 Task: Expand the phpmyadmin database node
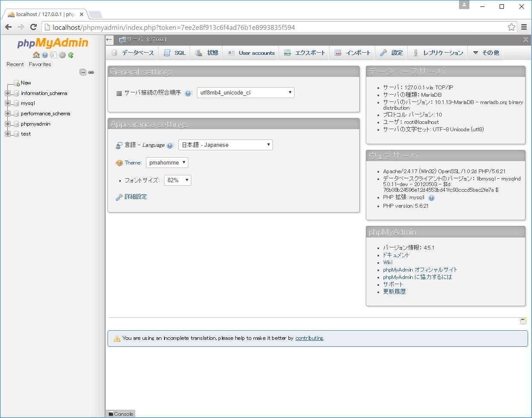pos(7,124)
